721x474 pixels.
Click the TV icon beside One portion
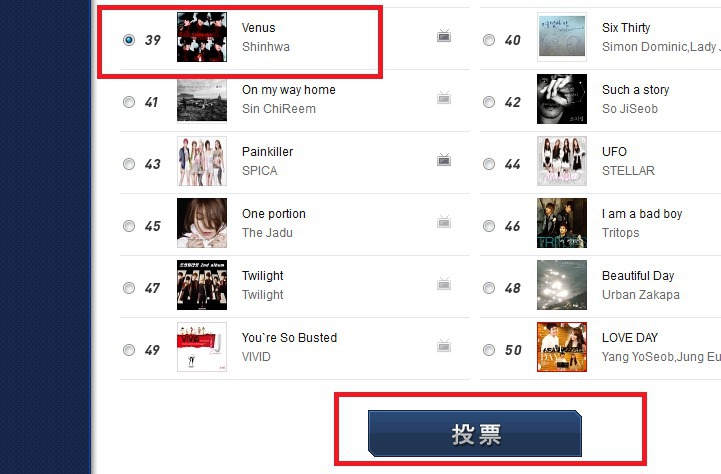click(x=444, y=222)
